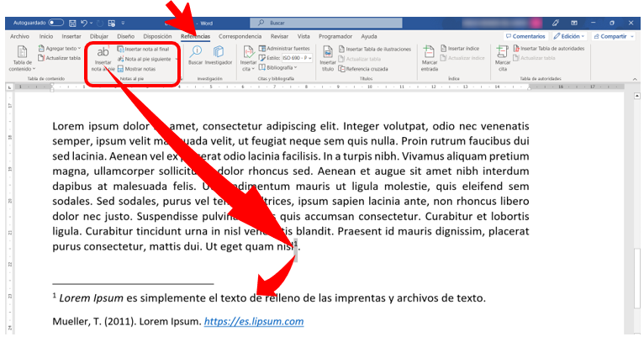
Task: Collapse the ribbon with the chevron
Action: point(635,79)
